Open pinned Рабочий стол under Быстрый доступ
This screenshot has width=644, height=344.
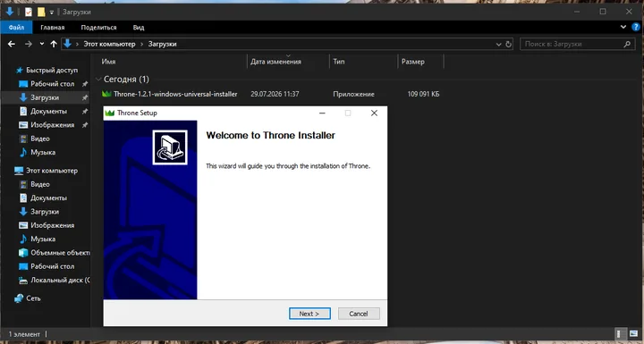point(53,84)
